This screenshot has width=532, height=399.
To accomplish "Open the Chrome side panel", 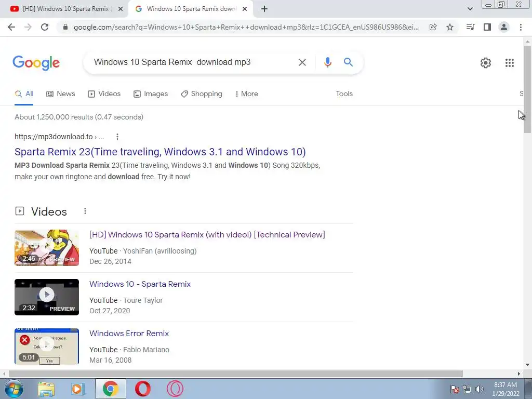I will (x=487, y=27).
